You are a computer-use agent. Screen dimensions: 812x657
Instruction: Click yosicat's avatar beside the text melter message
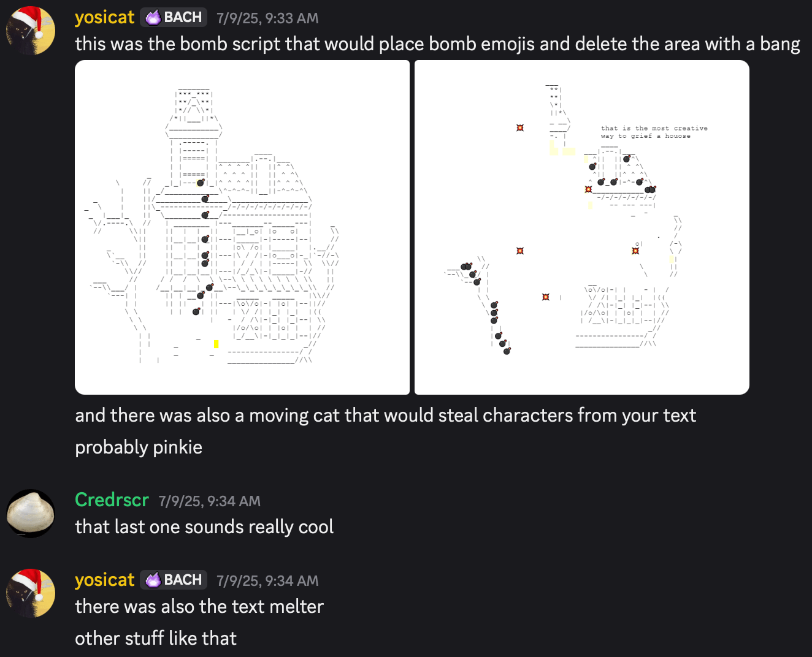(x=31, y=593)
